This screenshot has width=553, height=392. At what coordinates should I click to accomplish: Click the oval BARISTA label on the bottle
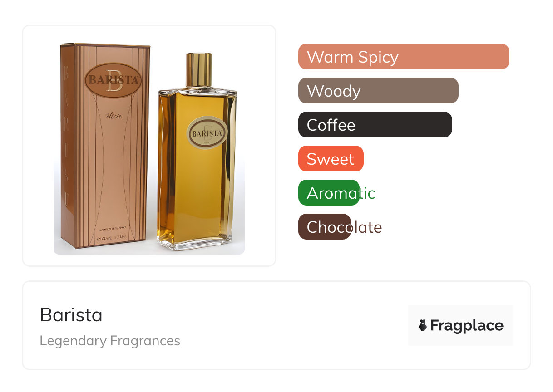point(207,132)
